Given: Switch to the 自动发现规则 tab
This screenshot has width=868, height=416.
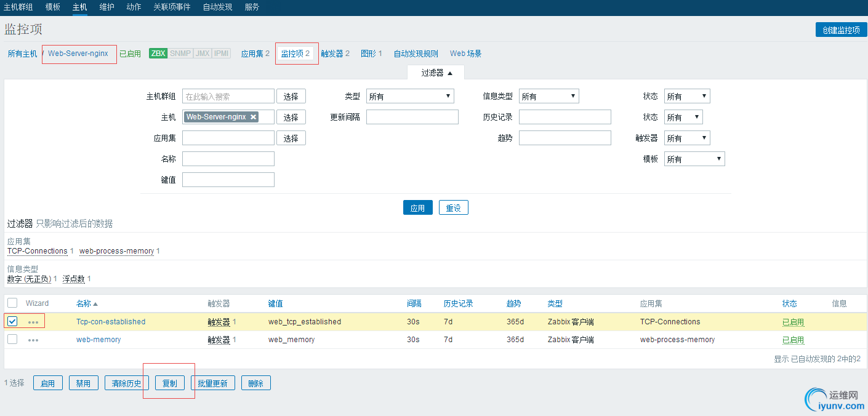Looking at the screenshot, I should (416, 54).
